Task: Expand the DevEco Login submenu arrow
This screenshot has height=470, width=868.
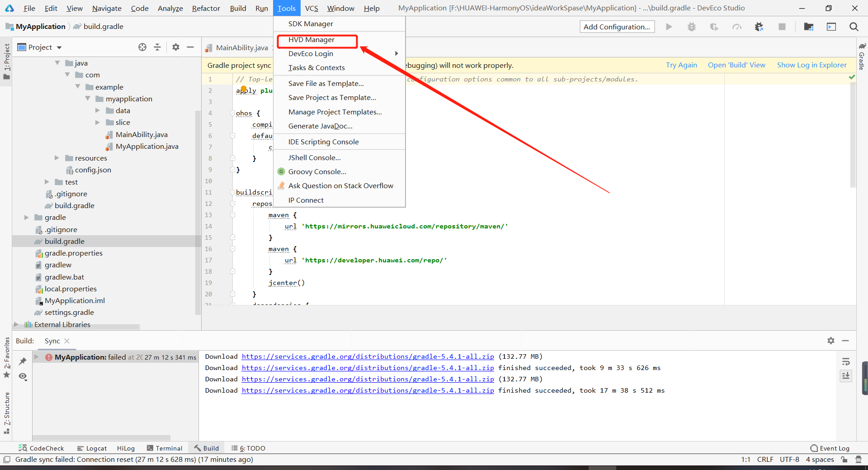Action: point(396,53)
